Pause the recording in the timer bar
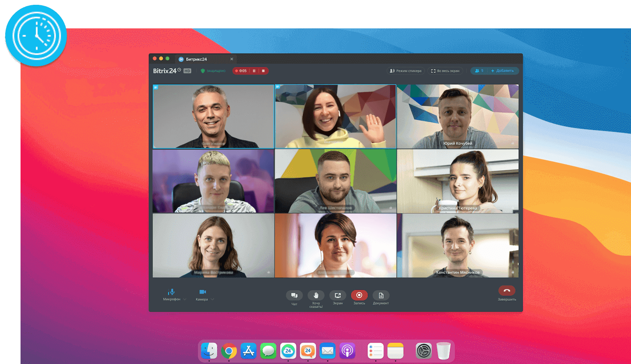The width and height of the screenshot is (631, 364). 254,71
